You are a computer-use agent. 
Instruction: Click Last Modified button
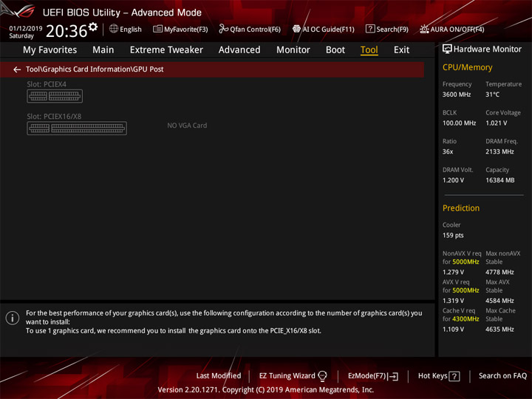(219, 376)
